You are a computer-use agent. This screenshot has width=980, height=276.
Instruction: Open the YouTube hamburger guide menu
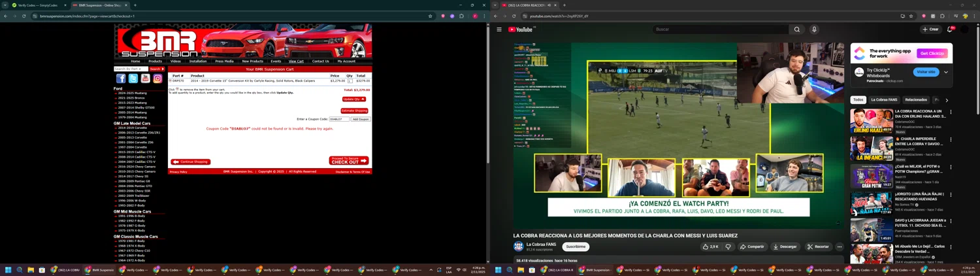[x=499, y=29]
